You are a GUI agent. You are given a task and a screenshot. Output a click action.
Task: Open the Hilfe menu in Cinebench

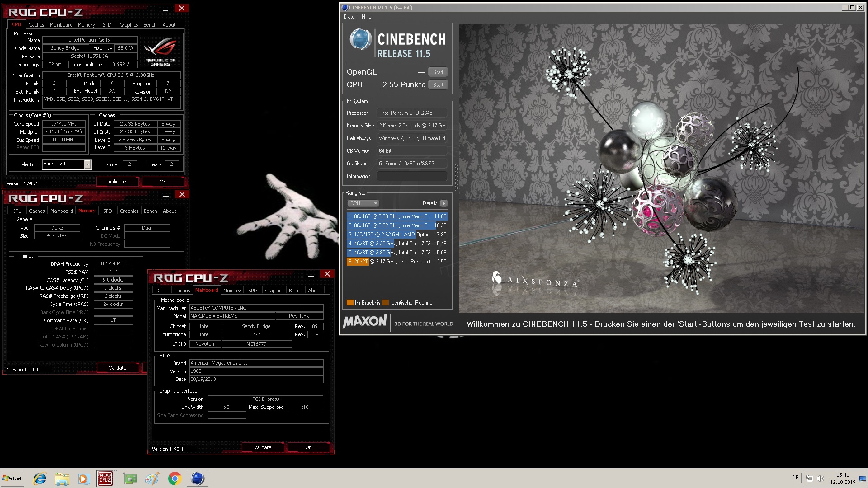[x=366, y=17]
